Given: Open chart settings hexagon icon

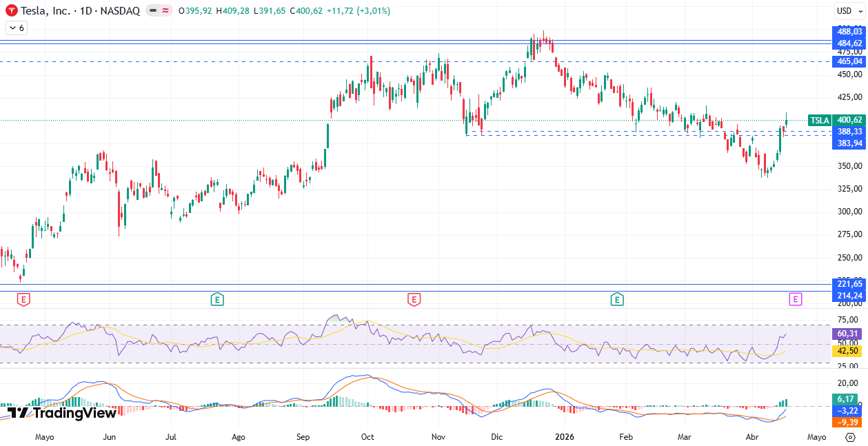Looking at the screenshot, I should point(849,437).
